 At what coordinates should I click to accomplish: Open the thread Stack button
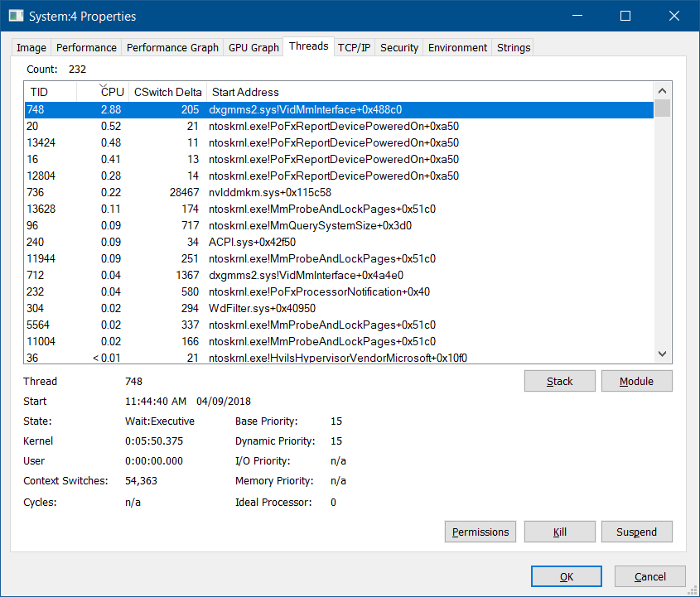coord(560,381)
